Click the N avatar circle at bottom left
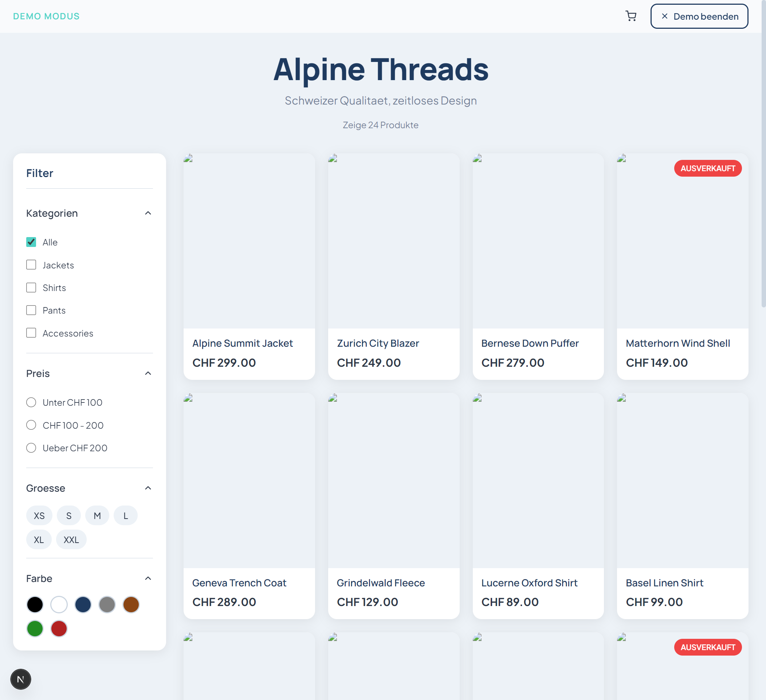Screen dimensions: 766x700 (21, 679)
